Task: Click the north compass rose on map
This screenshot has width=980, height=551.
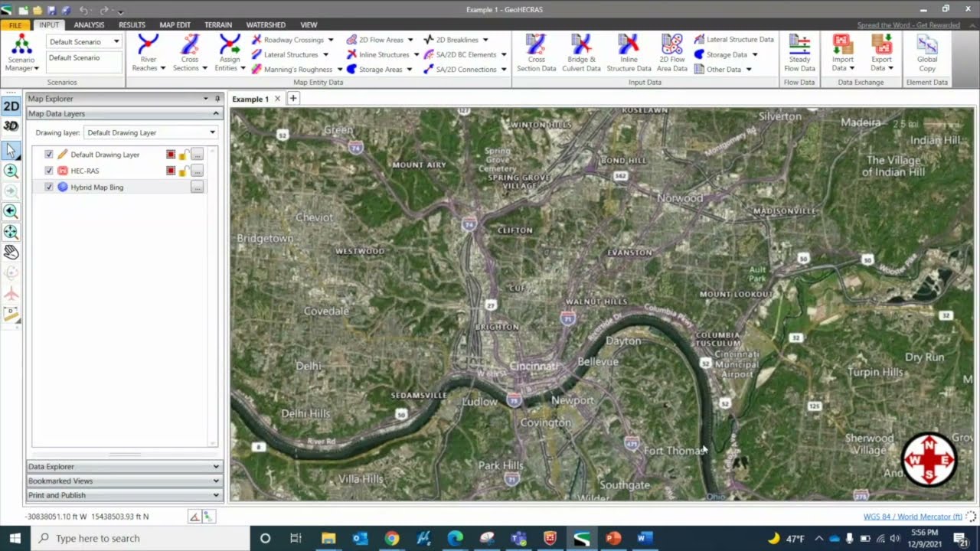Action: [x=929, y=460]
